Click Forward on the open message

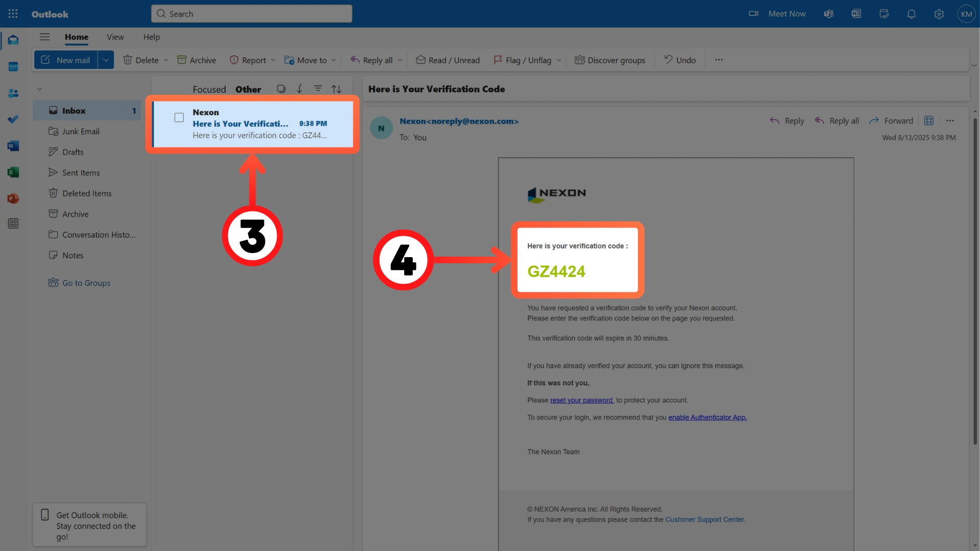(891, 121)
